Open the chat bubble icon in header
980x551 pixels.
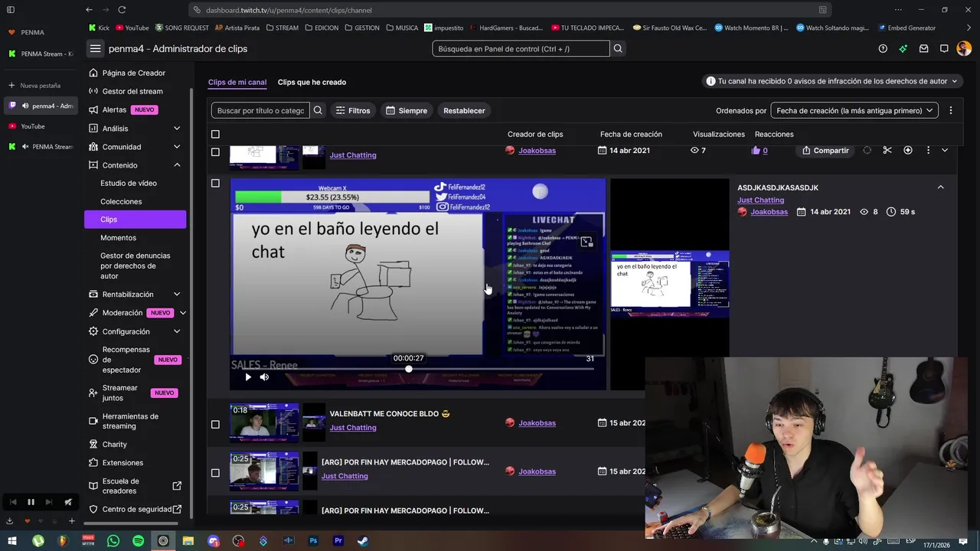point(944,48)
